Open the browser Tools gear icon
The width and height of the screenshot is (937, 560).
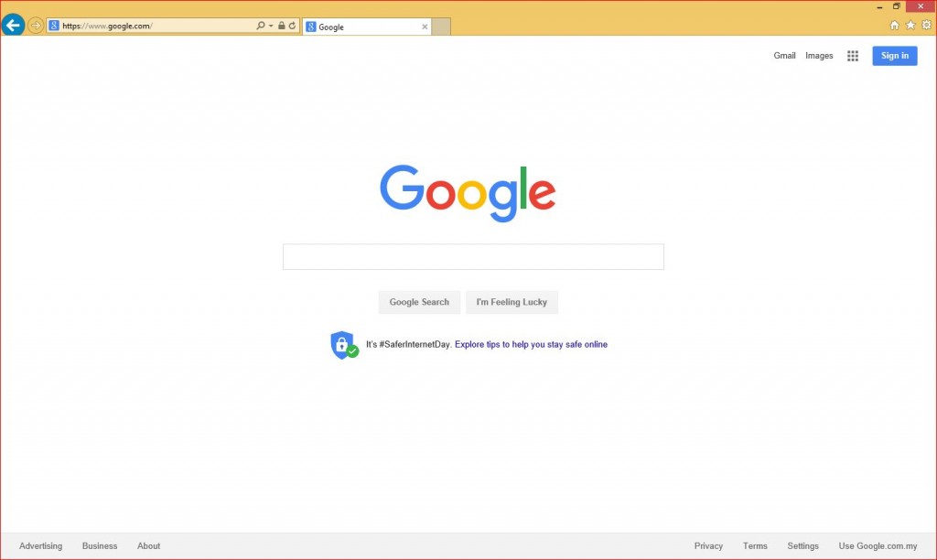[x=926, y=25]
